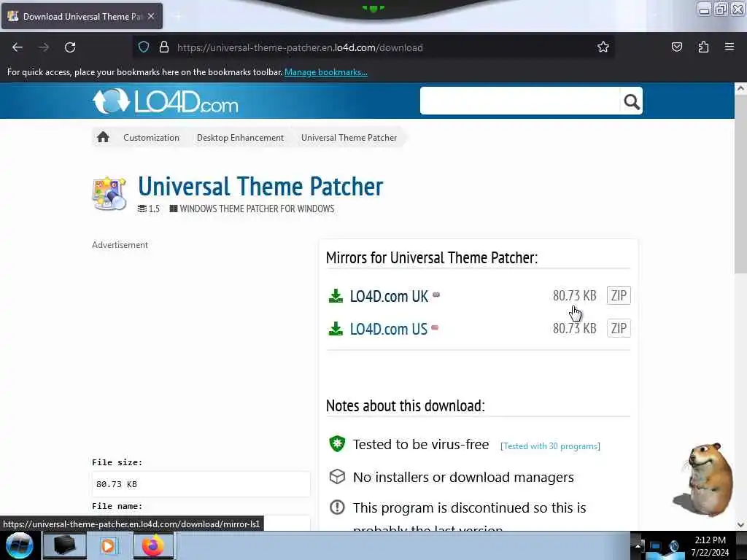Click the LO4D.com UK mirror link
Screen dimensions: 747x560
point(389,296)
